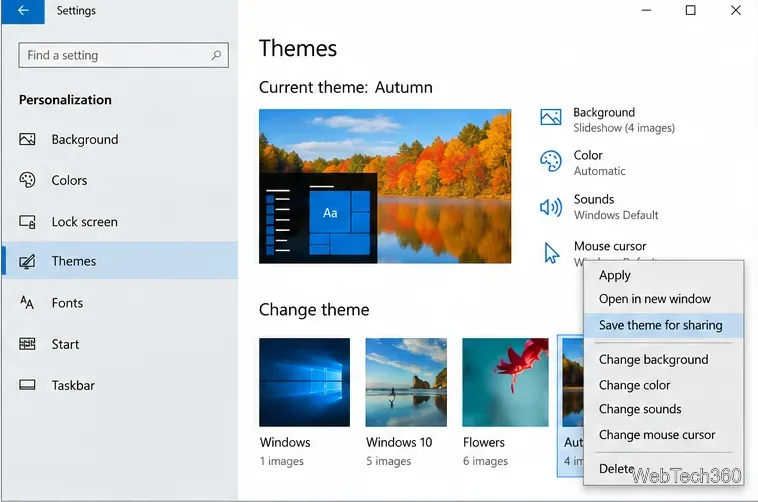The width and height of the screenshot is (758, 502).
Task: Click the Taskbar icon in sidebar
Action: pyautogui.click(x=27, y=385)
